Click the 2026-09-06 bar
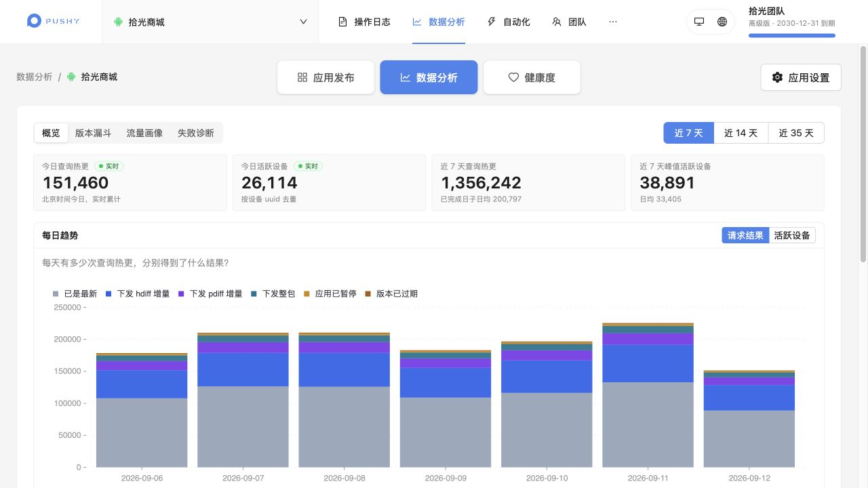Image resolution: width=868 pixels, height=488 pixels. (142, 410)
